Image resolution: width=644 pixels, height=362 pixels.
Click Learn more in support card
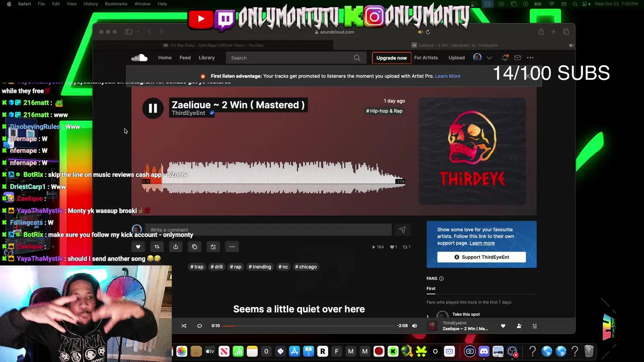pos(482,243)
